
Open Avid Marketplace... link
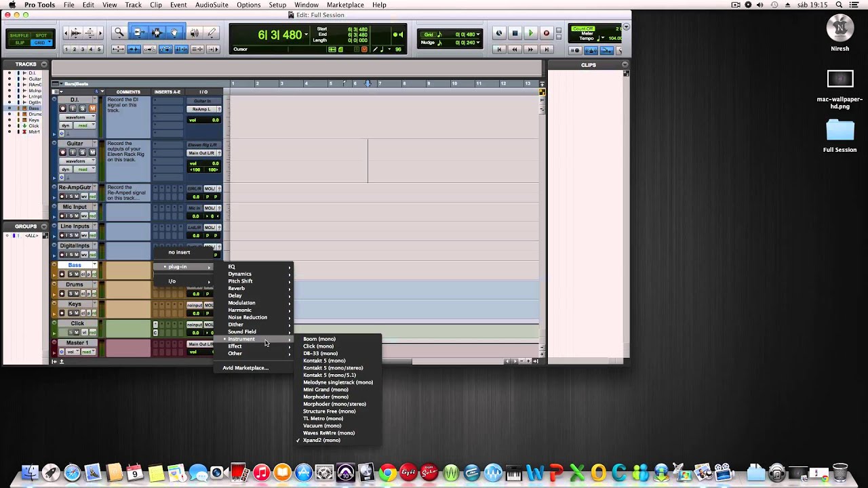click(x=245, y=368)
